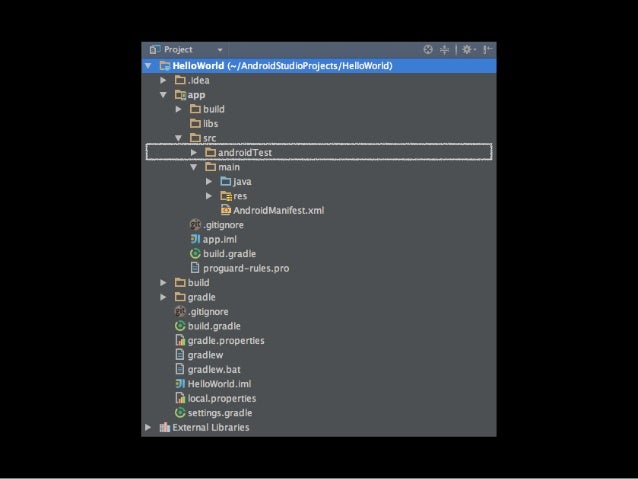
Task: Select gradlew.bat
Action: click(214, 370)
